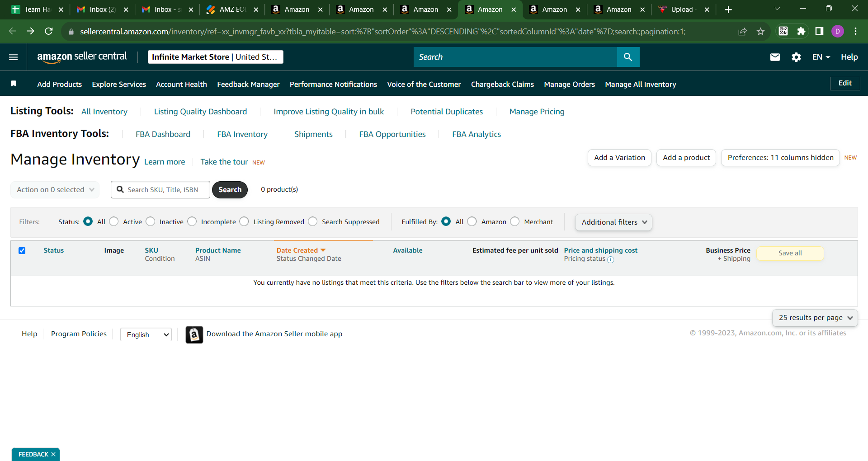Click the browser forward arrow
The image size is (868, 461).
click(x=30, y=31)
